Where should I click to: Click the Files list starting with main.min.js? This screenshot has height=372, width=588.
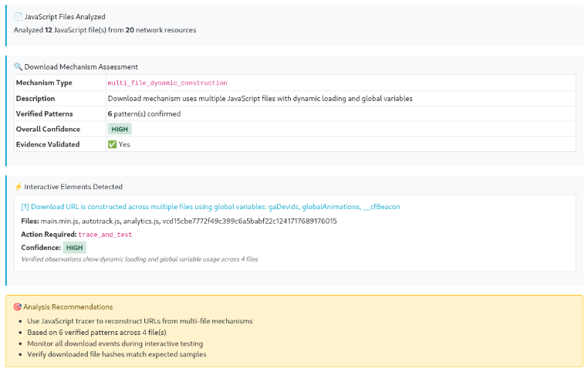pyautogui.click(x=179, y=221)
